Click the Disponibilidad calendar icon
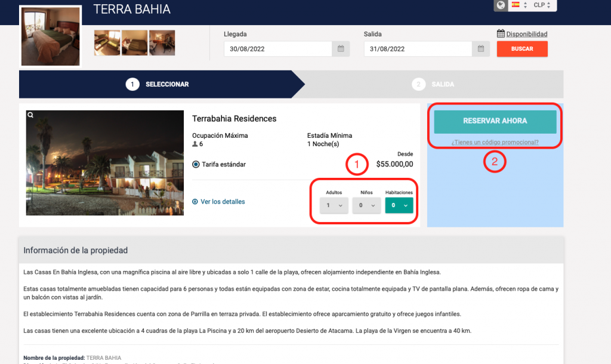 tap(501, 34)
